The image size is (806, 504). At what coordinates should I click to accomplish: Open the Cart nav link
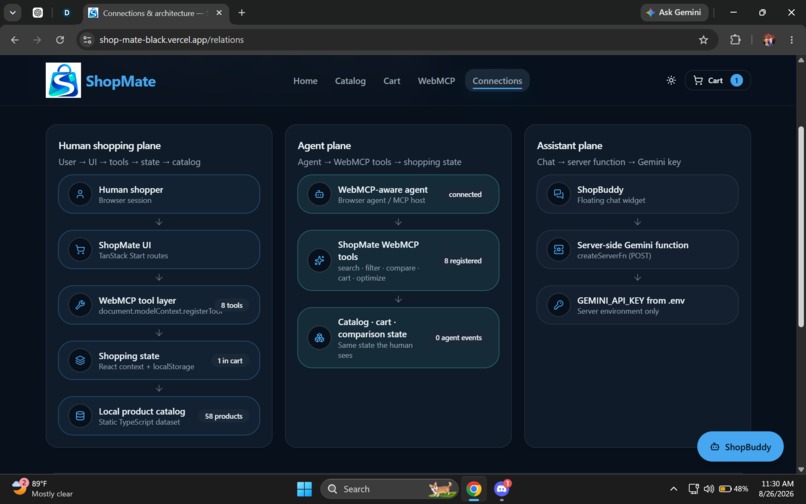tap(392, 81)
